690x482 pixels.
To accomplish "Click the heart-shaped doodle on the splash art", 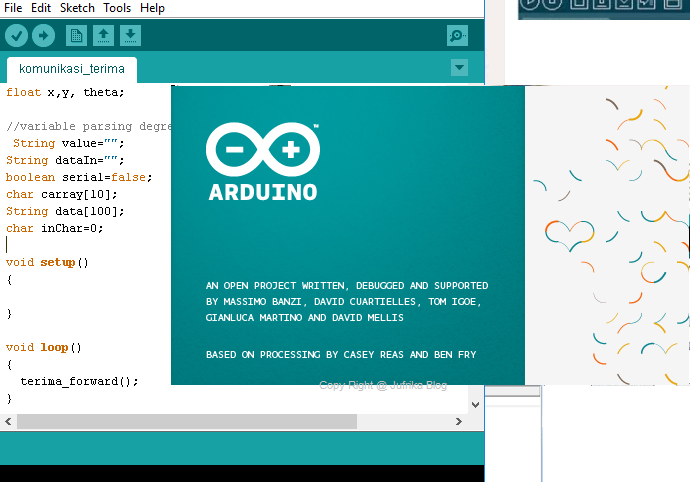I will (570, 235).
